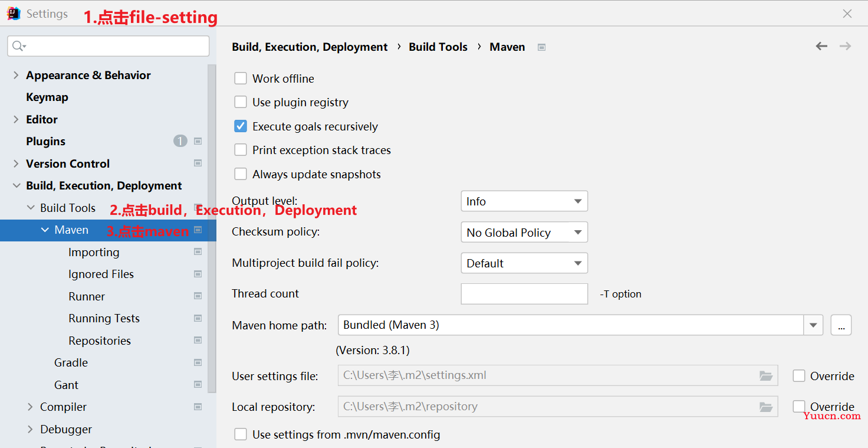Expand the Editor section

[x=17, y=119]
